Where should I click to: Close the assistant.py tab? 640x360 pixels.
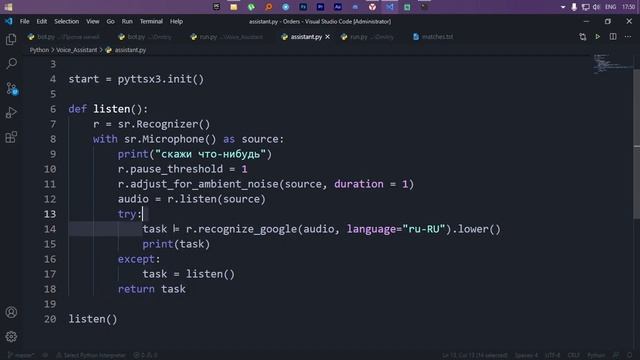click(327, 37)
